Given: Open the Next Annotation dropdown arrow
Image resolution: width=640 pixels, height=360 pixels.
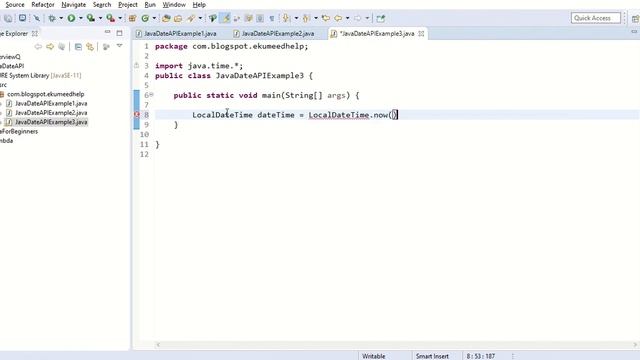Looking at the screenshot, I should tap(296, 18).
